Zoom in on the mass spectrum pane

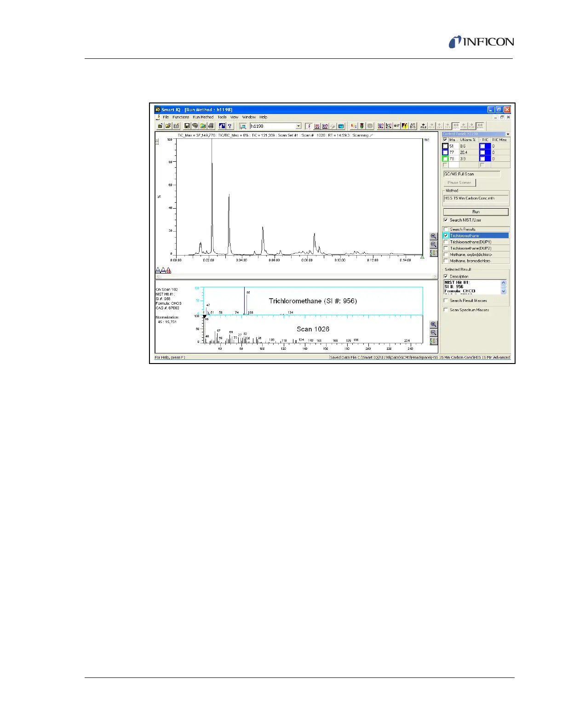tap(433, 324)
